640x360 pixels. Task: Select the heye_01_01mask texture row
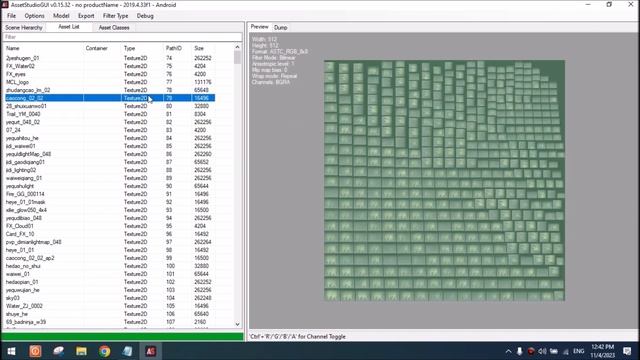click(x=109, y=202)
